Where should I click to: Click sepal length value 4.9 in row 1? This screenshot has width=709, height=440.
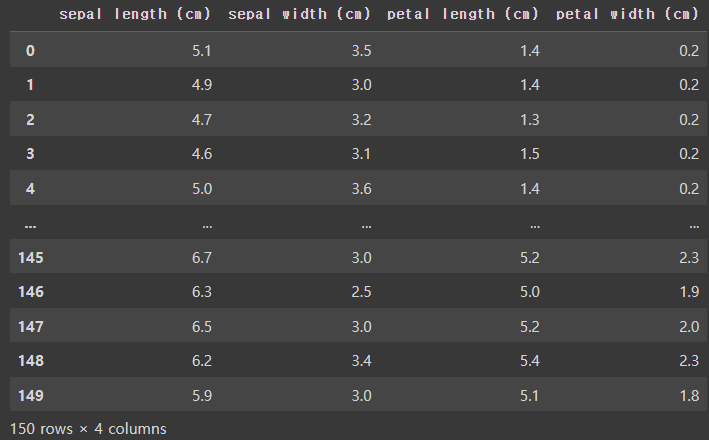(202, 85)
